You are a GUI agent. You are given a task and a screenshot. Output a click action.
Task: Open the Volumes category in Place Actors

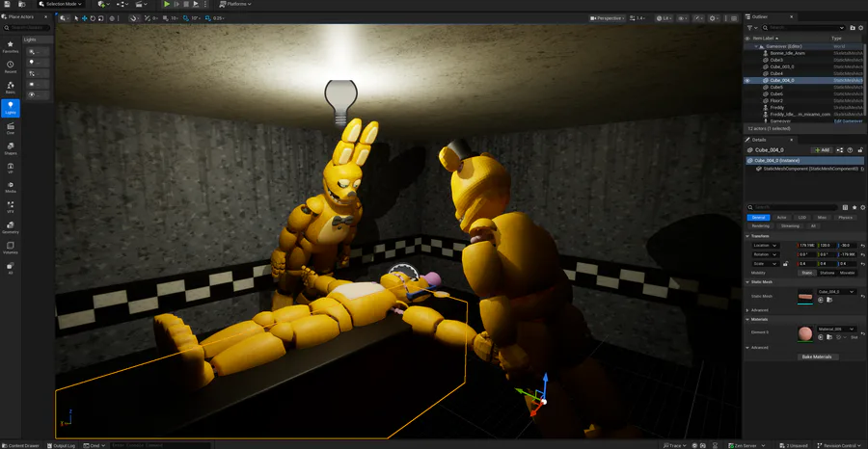pyautogui.click(x=10, y=248)
